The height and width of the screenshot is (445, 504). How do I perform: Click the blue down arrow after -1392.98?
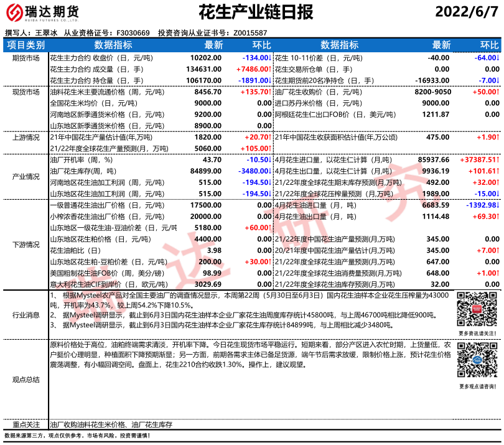[498, 204]
